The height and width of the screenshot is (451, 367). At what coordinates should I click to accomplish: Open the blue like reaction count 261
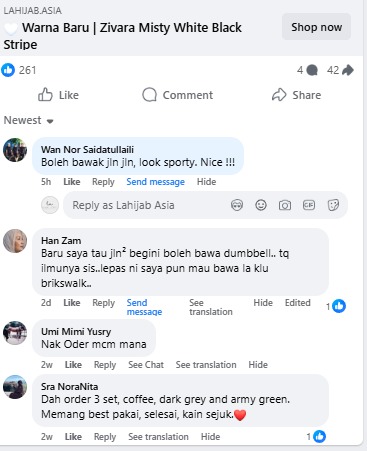coord(19,70)
